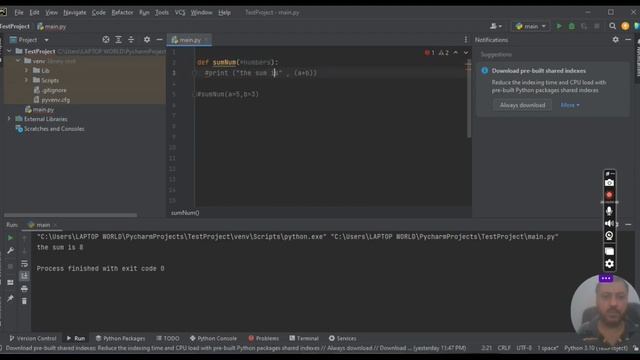Screen dimensions: 640x360
Task: Hide the Notifications panel with minus icon
Action: (628, 40)
